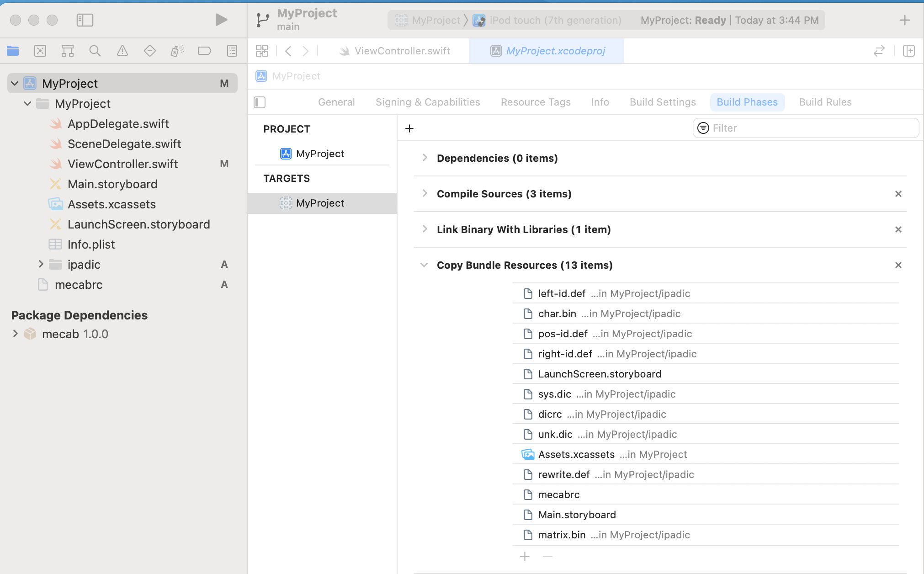Screen dimensions: 924x574
Task: Click the Run button to build project
Action: coord(222,19)
